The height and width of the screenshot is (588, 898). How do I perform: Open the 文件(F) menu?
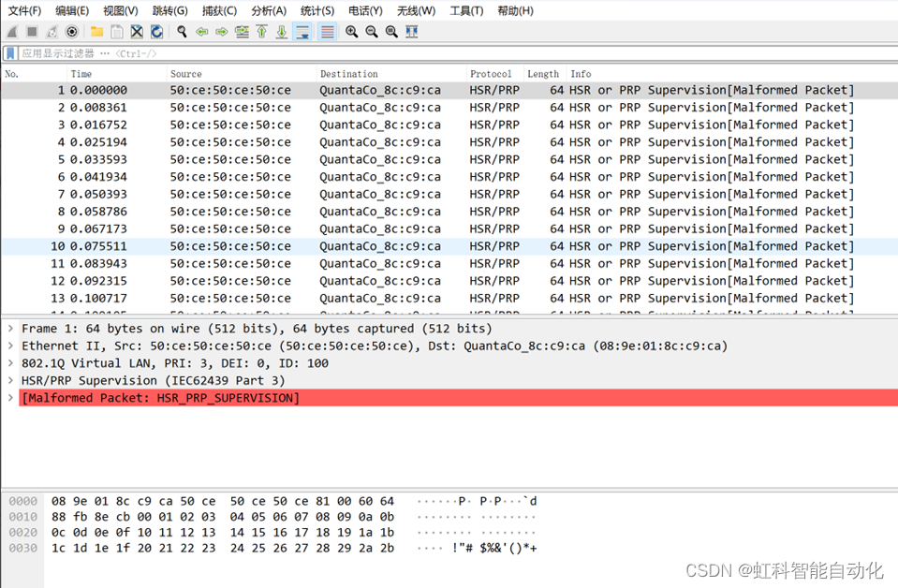click(24, 11)
